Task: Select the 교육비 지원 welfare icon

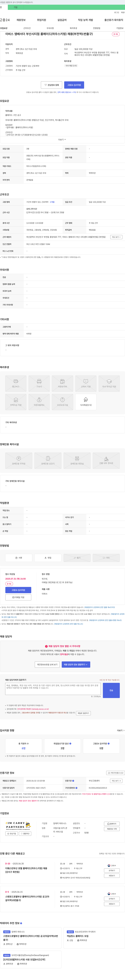Action: [x=86, y=383]
